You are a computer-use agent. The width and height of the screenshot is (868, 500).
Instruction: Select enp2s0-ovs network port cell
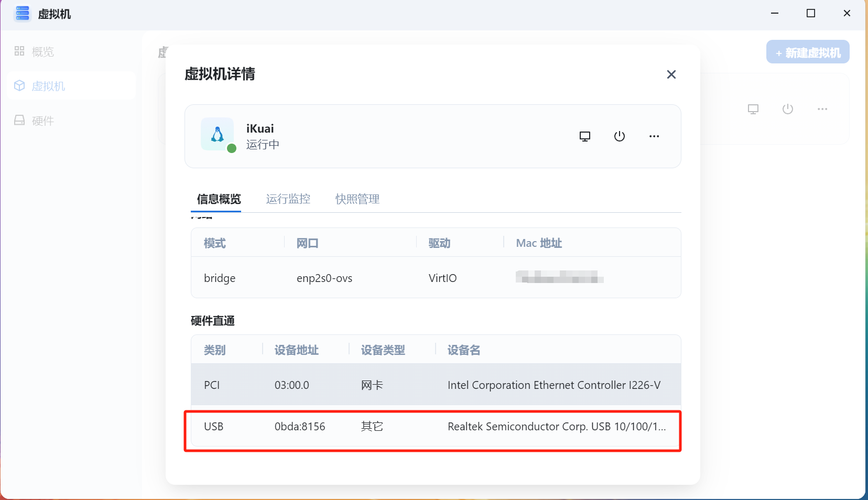[x=324, y=278]
